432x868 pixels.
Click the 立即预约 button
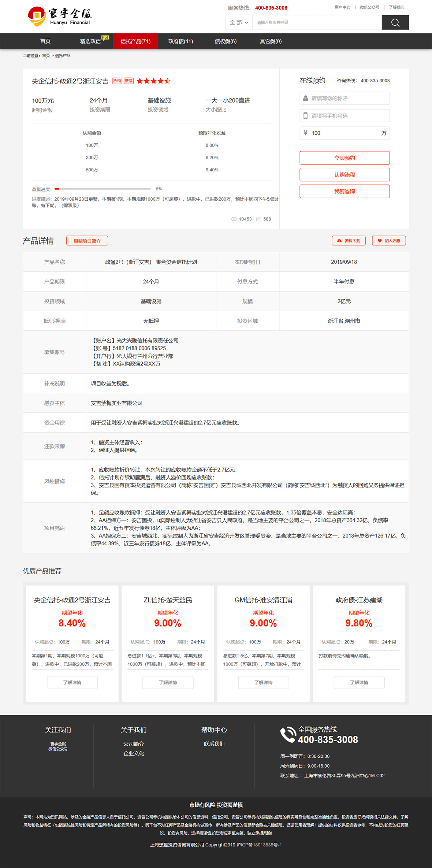pos(345,158)
